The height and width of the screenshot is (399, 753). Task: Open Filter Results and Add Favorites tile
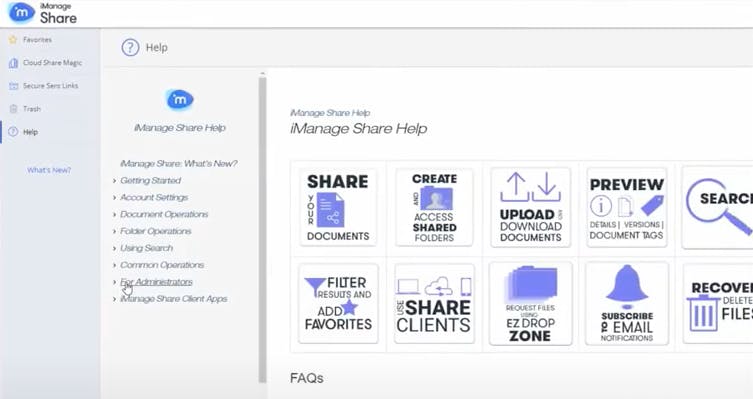pos(338,303)
